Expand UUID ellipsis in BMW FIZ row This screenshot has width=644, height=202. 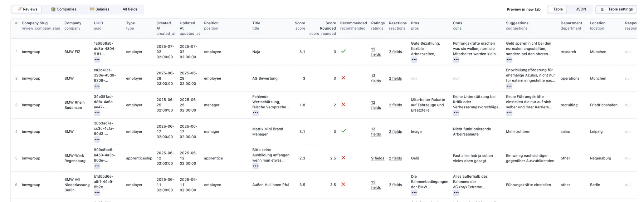97,60
